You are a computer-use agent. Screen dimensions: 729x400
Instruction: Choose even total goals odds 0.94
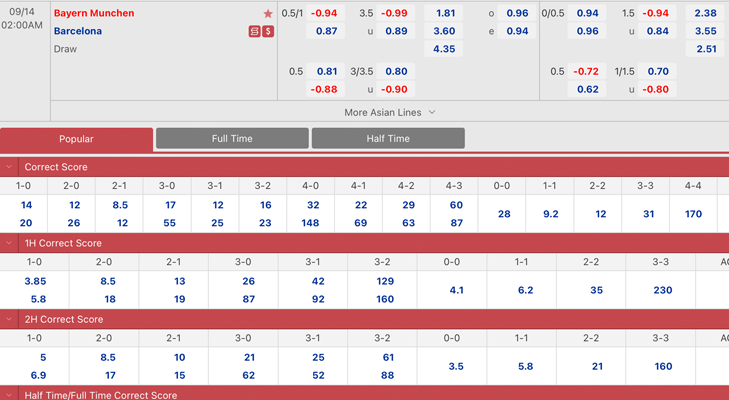pos(517,31)
